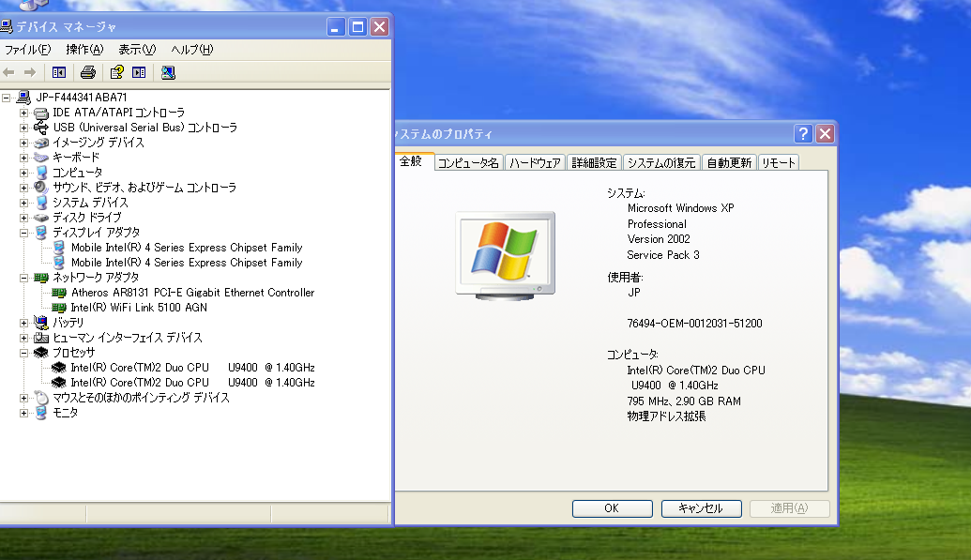Screen dimensions: 971x560
Task: Minimize the Device Manager window
Action: click(336, 26)
